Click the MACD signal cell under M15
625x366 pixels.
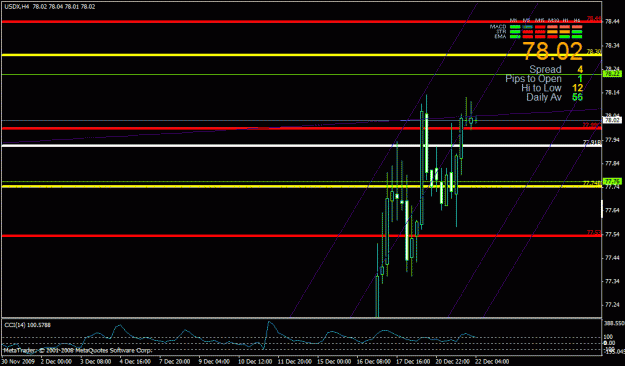click(540, 27)
